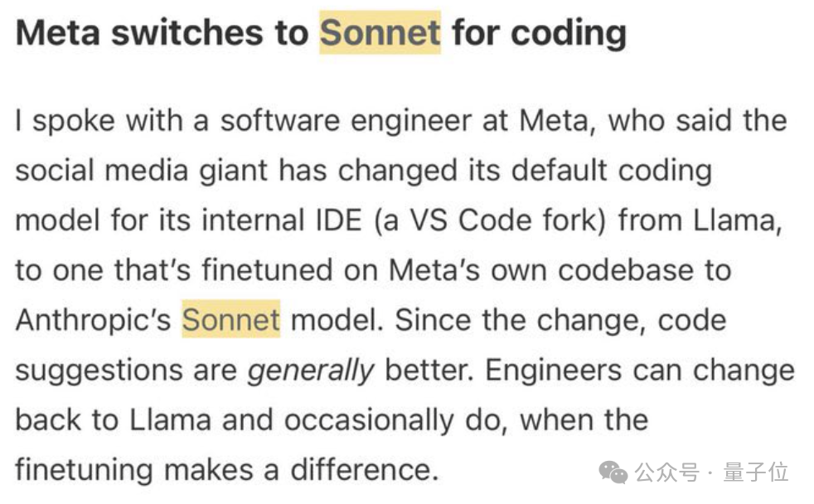Click the word "difference." ending the paragraph
The height and width of the screenshot is (504, 814).
[364, 469]
